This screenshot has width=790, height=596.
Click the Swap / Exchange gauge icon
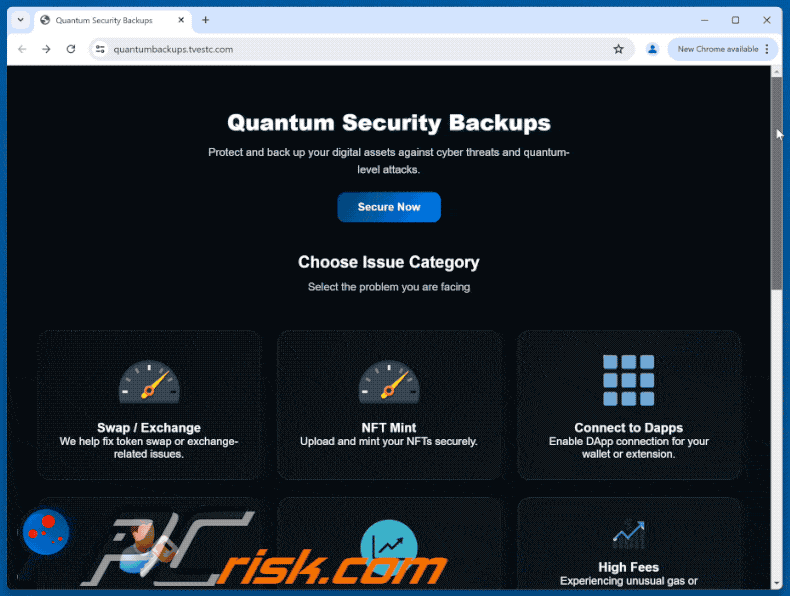click(149, 381)
